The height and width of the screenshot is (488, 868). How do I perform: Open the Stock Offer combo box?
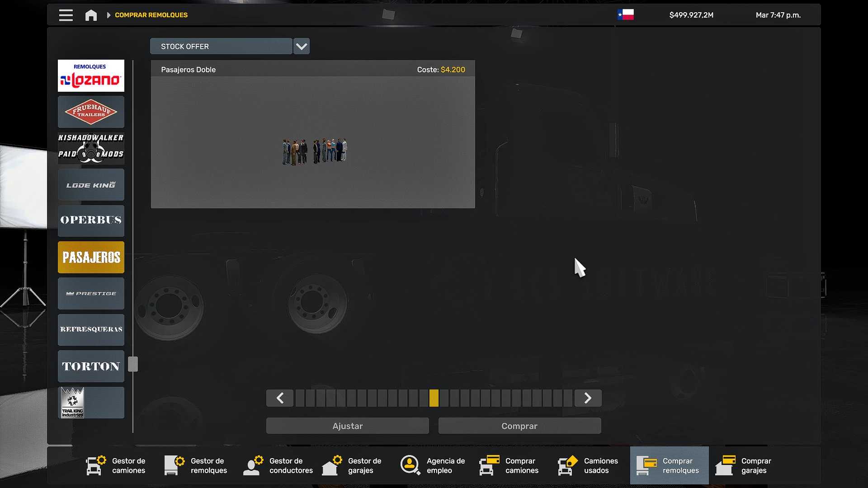coord(221,46)
